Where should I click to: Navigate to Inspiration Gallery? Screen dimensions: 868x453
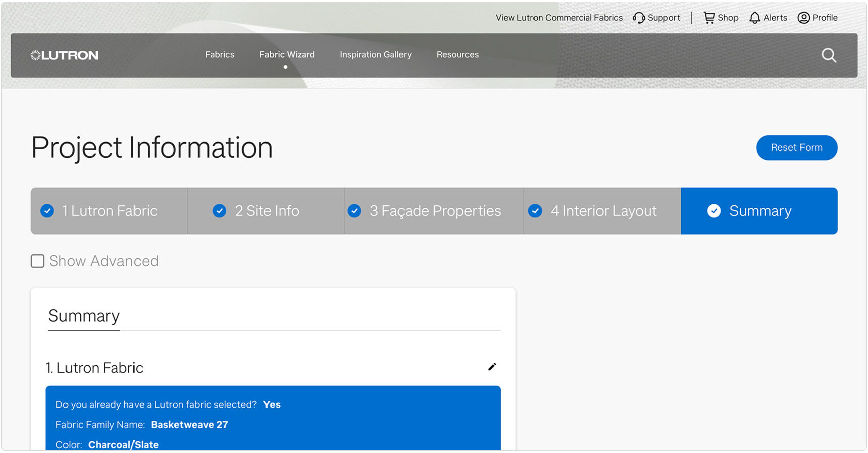(375, 54)
